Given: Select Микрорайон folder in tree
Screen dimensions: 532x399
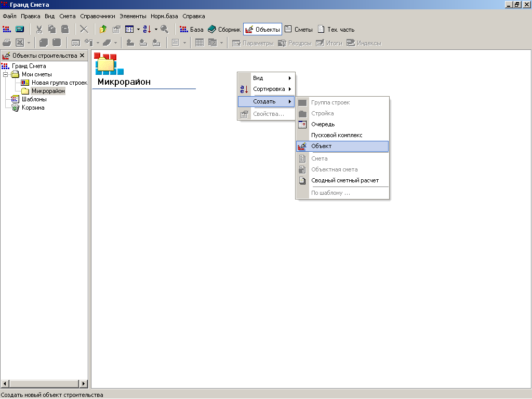Looking at the screenshot, I should point(48,91).
